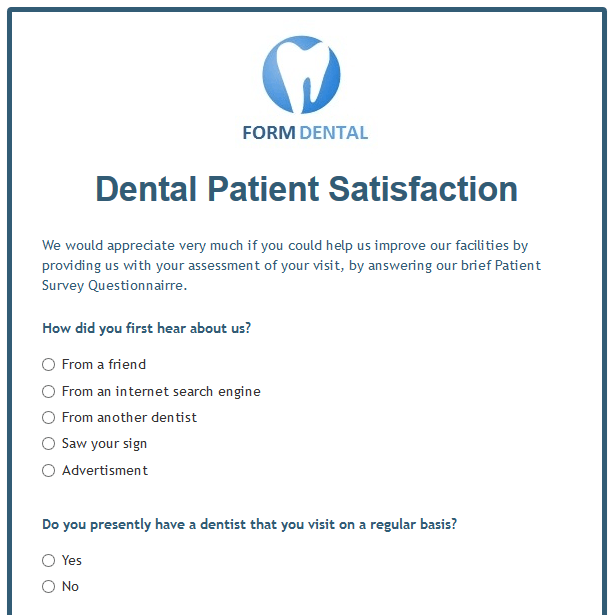Click the FORM DENTAL brand text
The height and width of the screenshot is (615, 613).
tap(305, 132)
